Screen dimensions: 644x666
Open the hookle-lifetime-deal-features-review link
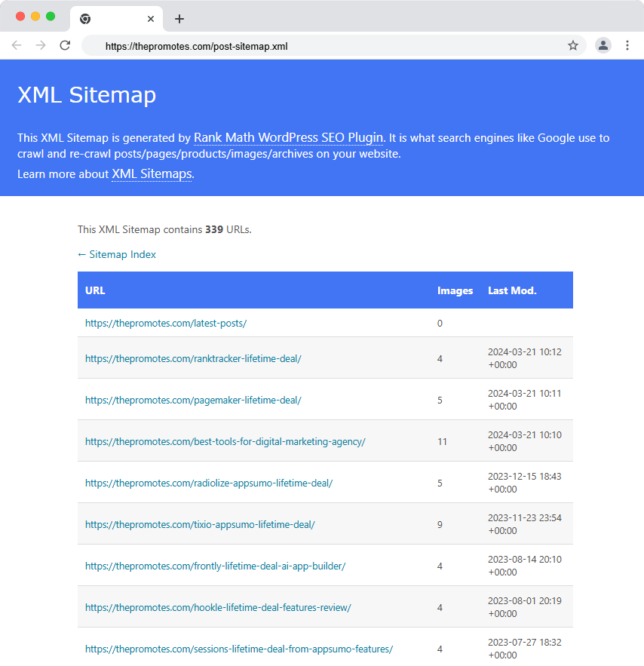pyautogui.click(x=218, y=608)
